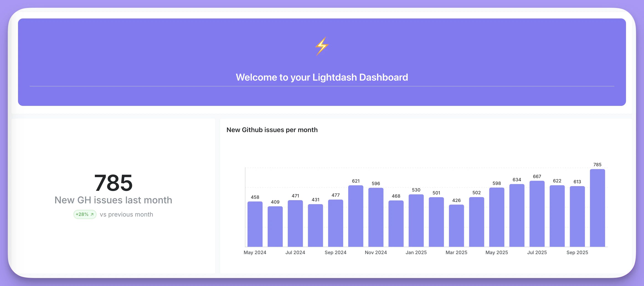Select the bar labeled 426
The width and height of the screenshot is (644, 286).
click(456, 226)
